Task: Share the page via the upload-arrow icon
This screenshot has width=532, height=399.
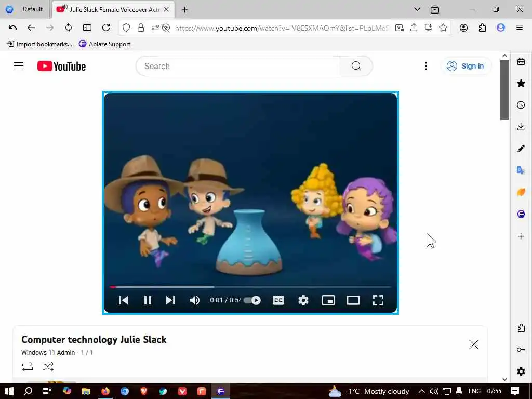Action: click(x=414, y=28)
